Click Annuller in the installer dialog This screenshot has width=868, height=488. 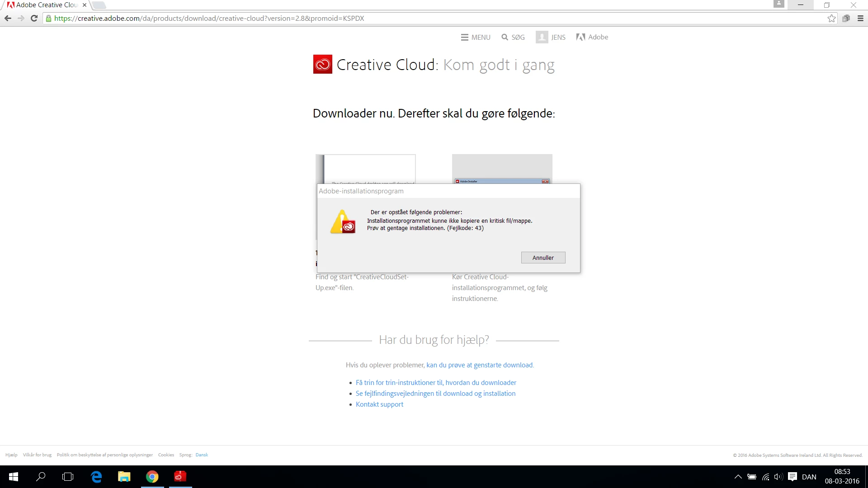click(543, 258)
